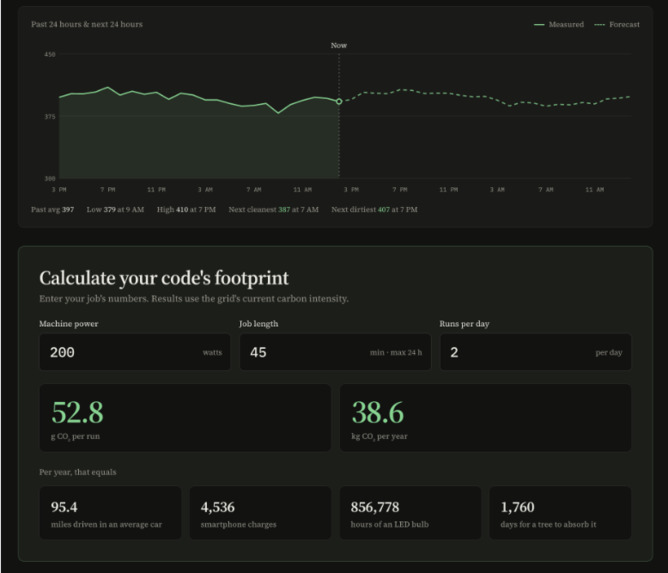668x573 pixels.
Task: Click the 'Job length' field label
Action: point(259,324)
